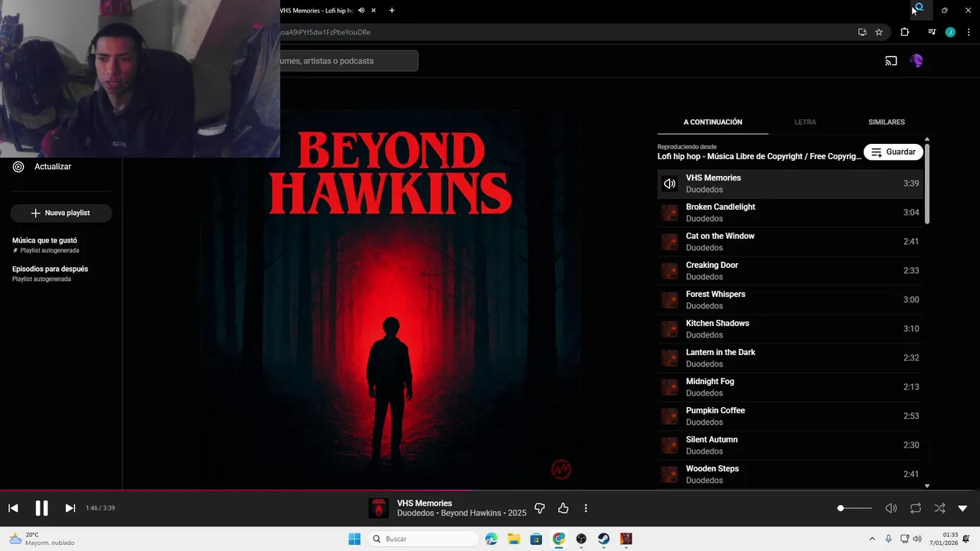The image size is (980, 551).
Task: Open the Lofi hip hop playlist link
Action: click(759, 156)
